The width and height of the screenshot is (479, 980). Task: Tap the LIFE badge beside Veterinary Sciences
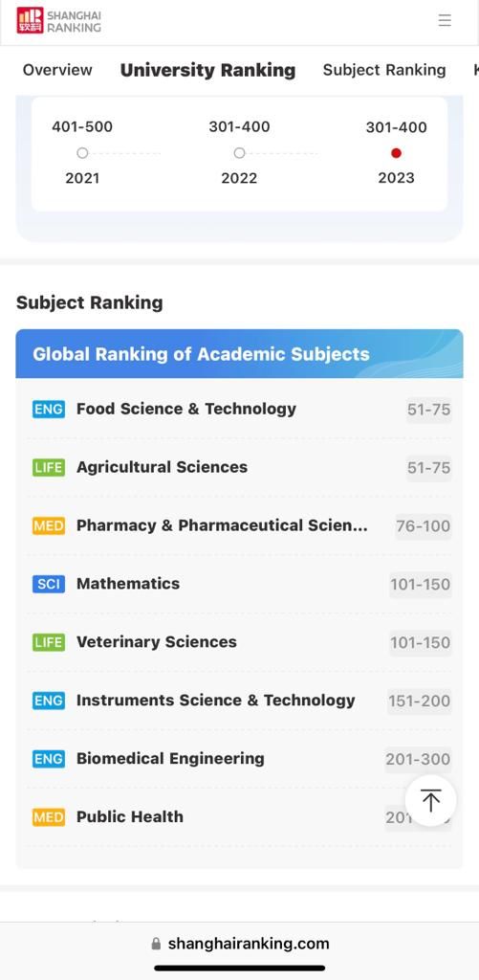pos(49,642)
